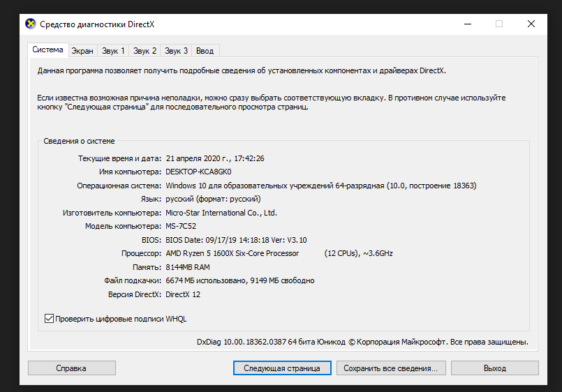Click the model value MS-7C52
562x392 pixels.
point(181,226)
